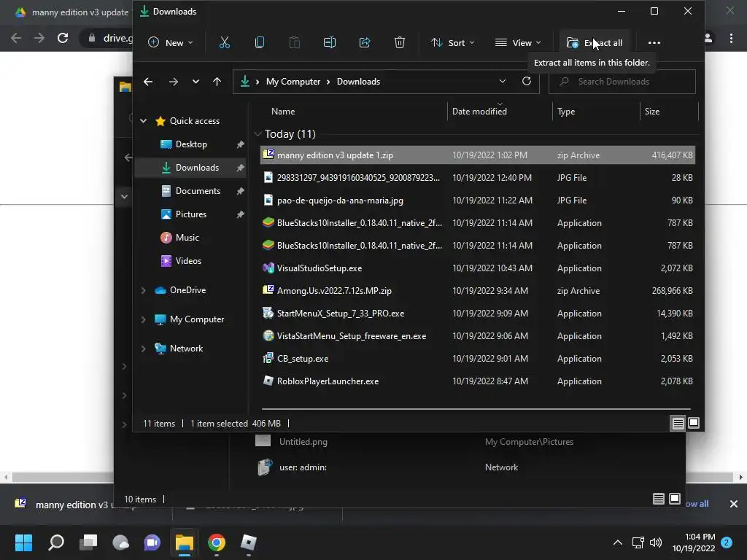
Task: Click the Share icon in toolbar
Action: pos(365,42)
